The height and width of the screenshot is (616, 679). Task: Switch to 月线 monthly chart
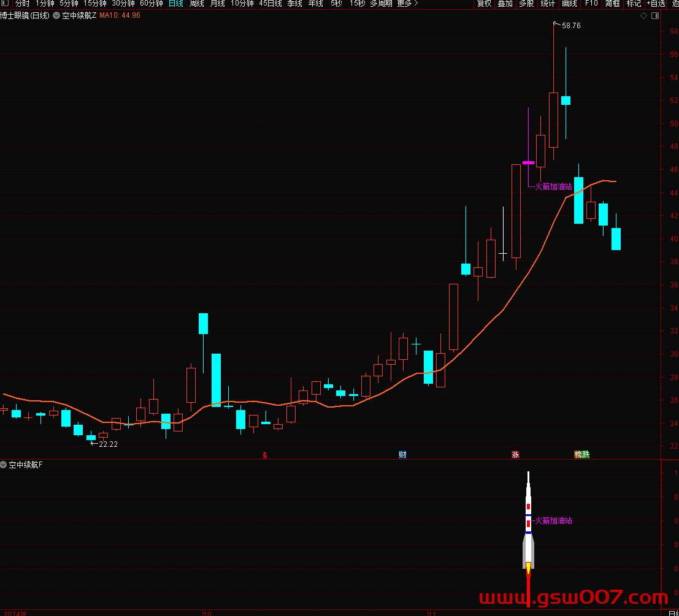pyautogui.click(x=217, y=4)
